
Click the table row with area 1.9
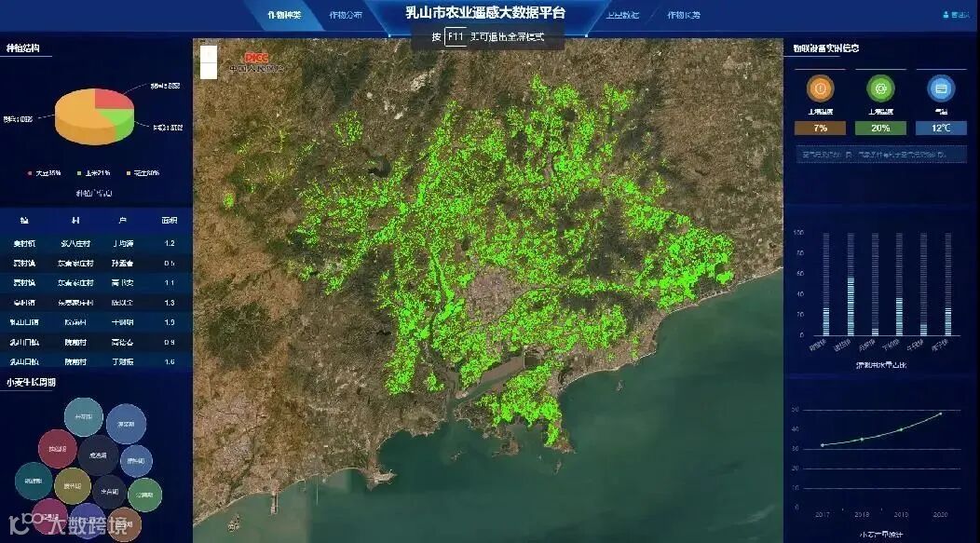point(96,322)
